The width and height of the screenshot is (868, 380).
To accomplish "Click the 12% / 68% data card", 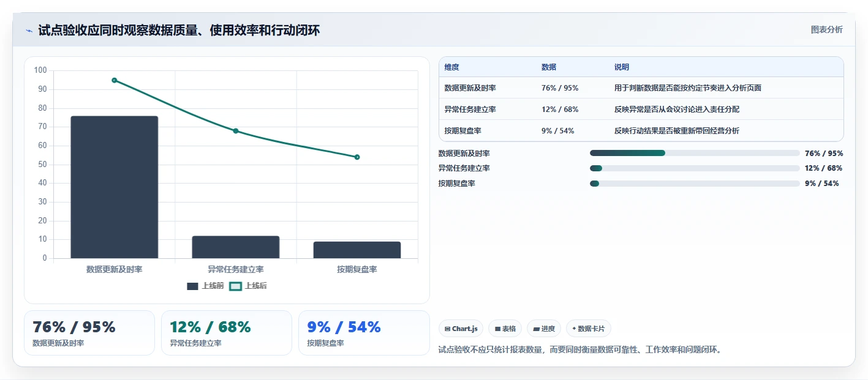I will [227, 333].
